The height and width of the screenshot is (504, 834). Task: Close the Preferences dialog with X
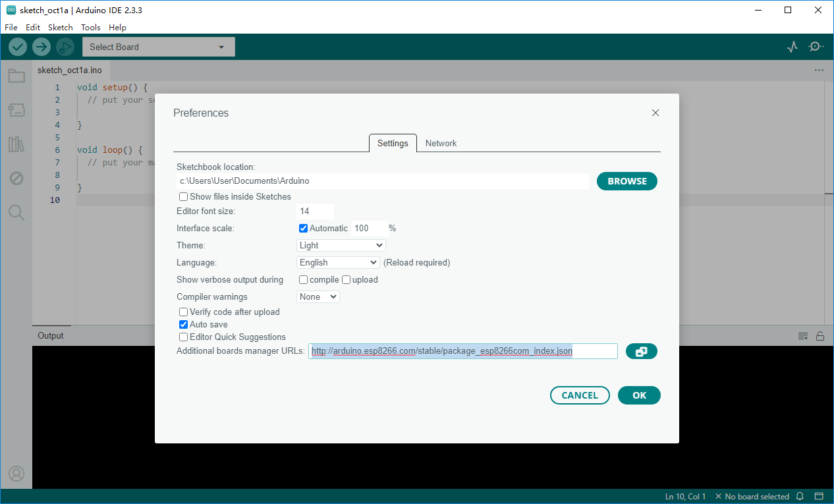pyautogui.click(x=655, y=113)
